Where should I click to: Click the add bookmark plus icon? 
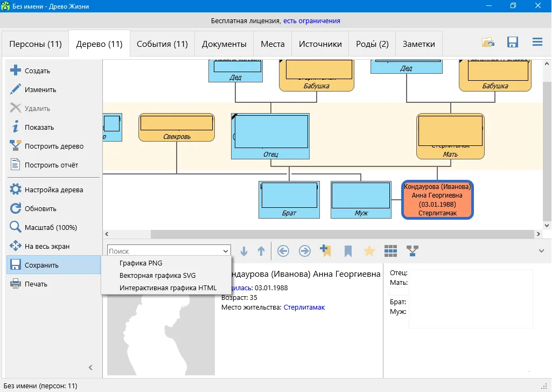326,251
